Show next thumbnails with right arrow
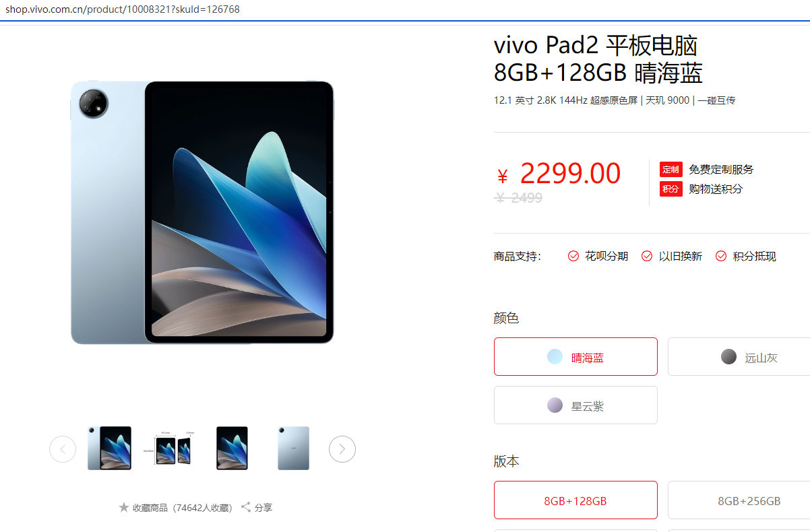This screenshot has width=810, height=532. [x=342, y=449]
